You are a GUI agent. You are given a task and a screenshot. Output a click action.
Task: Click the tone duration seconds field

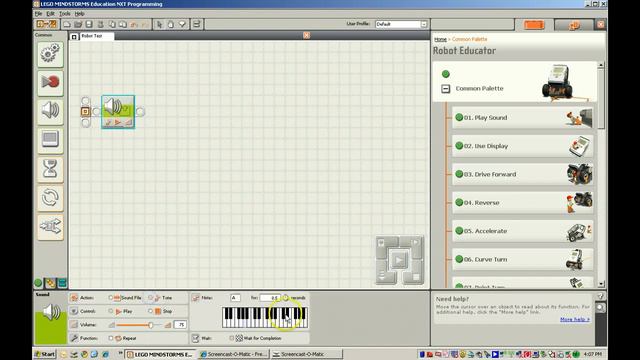click(270, 298)
